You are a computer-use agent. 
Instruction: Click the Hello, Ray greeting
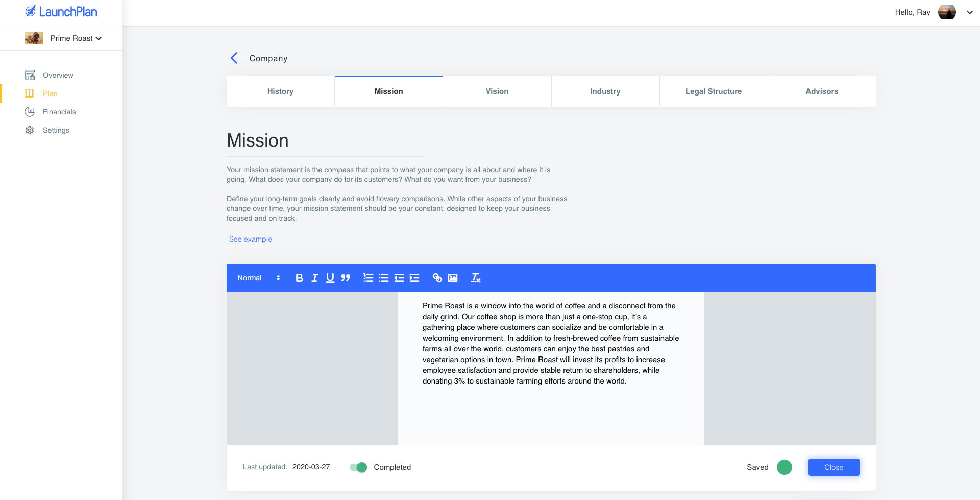(x=913, y=12)
